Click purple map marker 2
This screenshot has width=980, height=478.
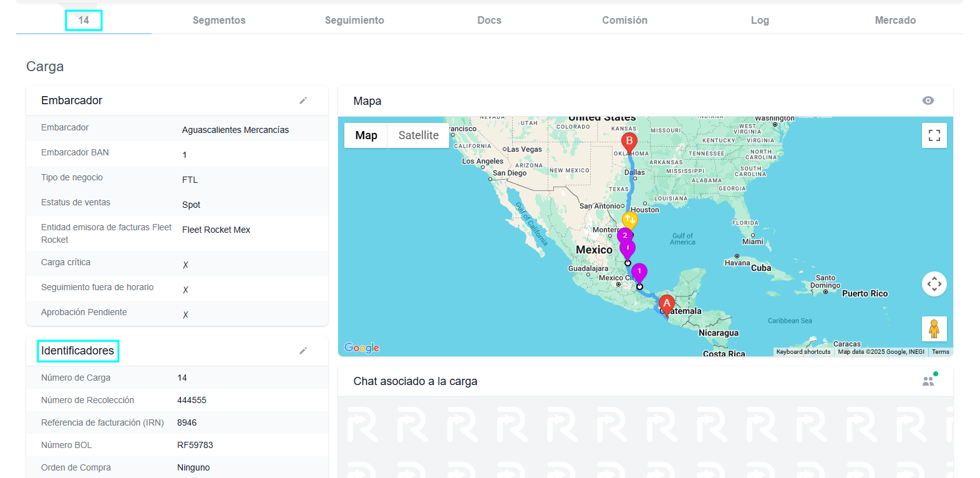[x=625, y=236]
